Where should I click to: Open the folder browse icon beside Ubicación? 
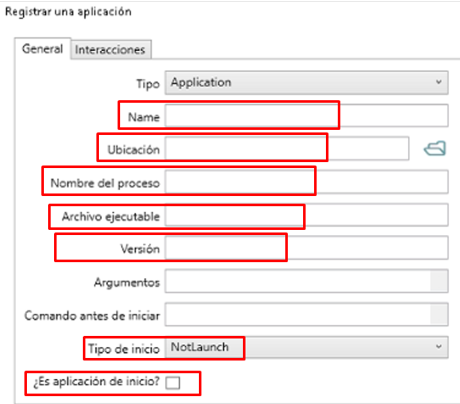tap(435, 148)
